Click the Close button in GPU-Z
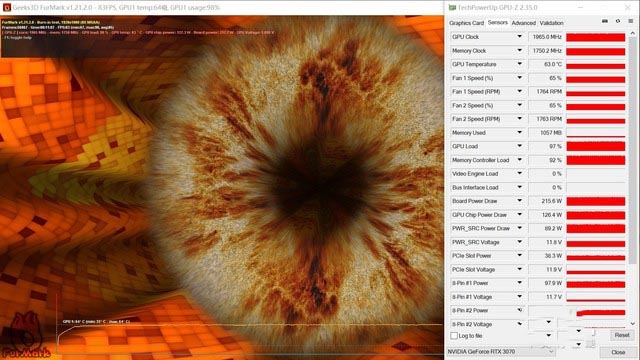The image size is (640, 360). (x=618, y=352)
